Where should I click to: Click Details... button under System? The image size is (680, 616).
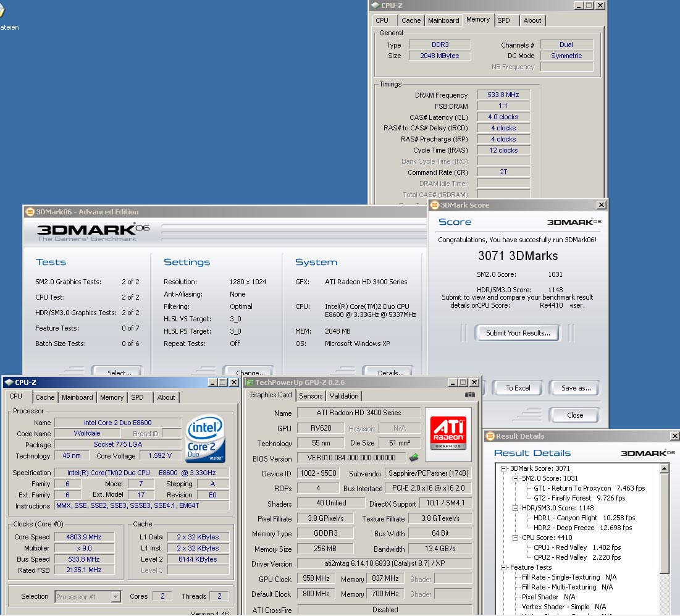point(390,371)
